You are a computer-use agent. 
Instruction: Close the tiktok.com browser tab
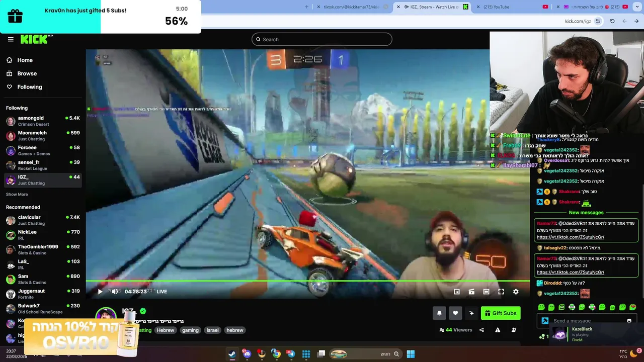(x=318, y=7)
